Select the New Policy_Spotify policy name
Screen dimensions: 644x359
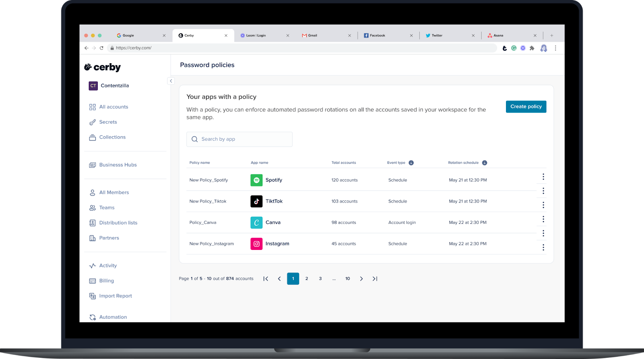pyautogui.click(x=208, y=180)
